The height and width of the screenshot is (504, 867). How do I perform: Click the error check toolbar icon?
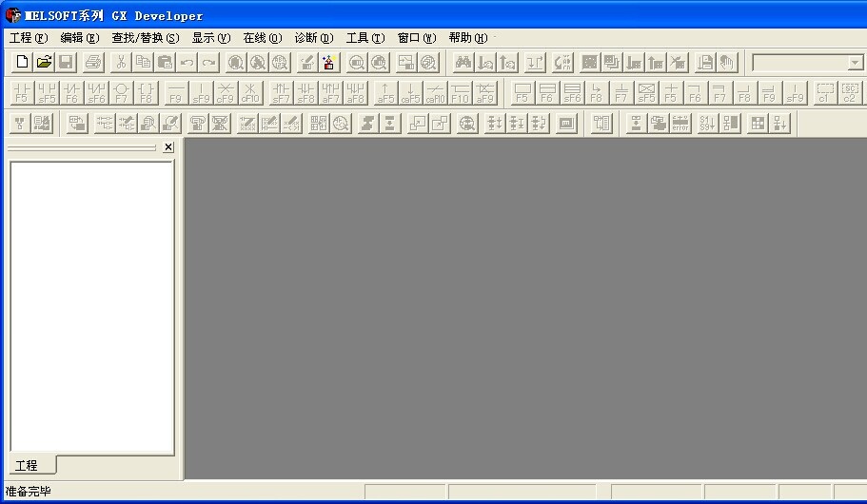(x=680, y=123)
